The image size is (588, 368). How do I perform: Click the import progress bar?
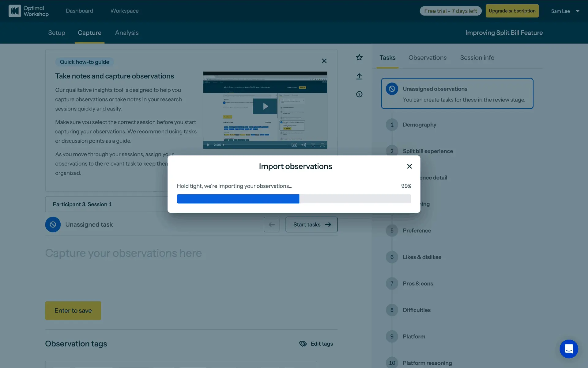[x=294, y=199]
